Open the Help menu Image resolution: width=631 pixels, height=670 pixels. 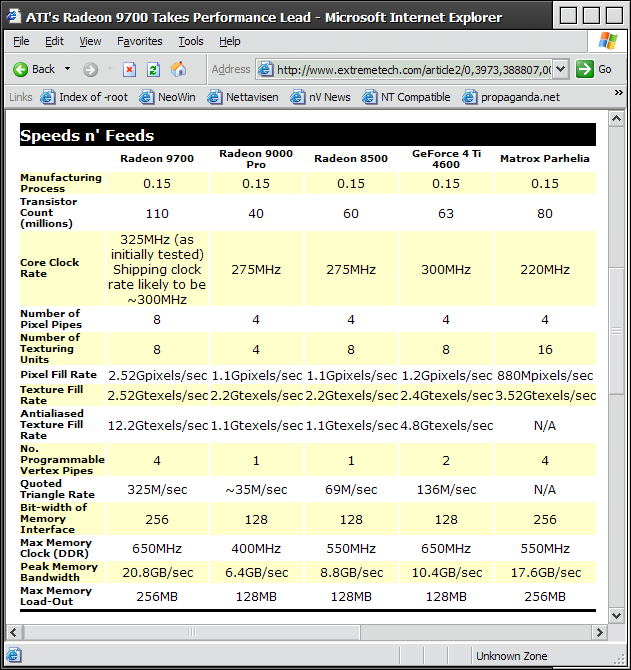(x=230, y=41)
